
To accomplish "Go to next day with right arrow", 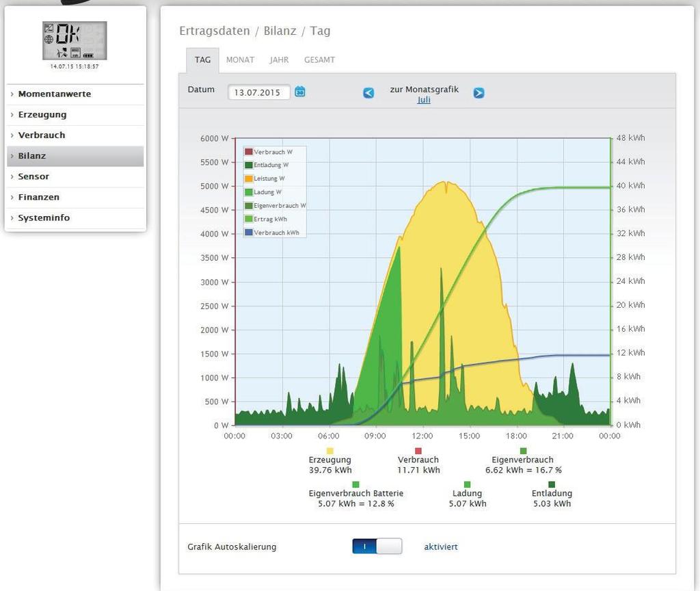I will (x=479, y=93).
